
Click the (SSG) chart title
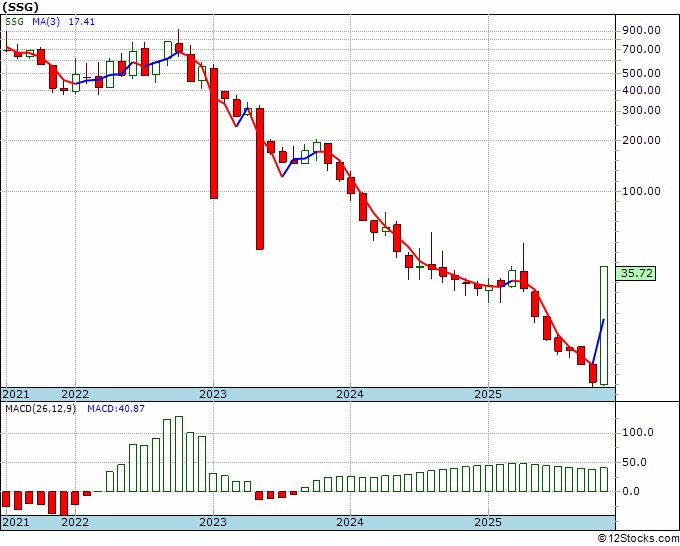(20, 7)
